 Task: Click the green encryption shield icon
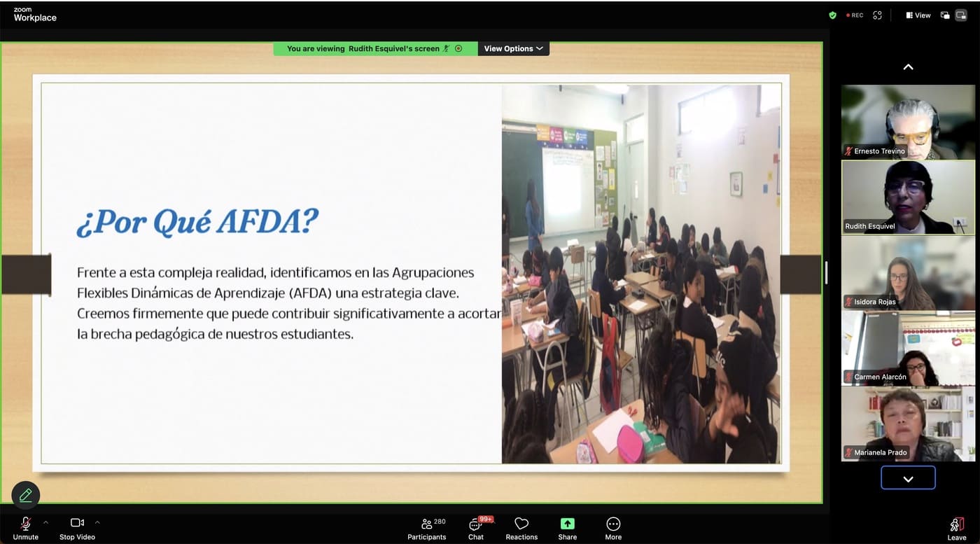coord(832,15)
